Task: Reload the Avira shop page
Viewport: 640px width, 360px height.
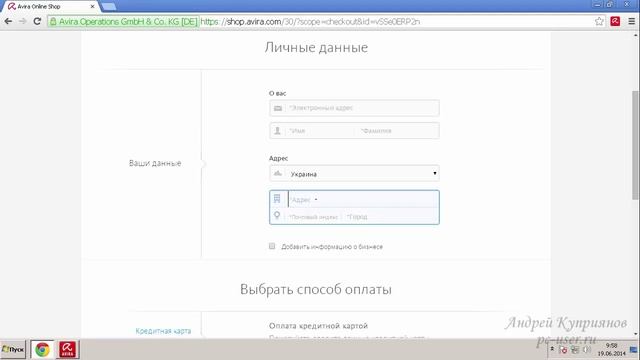Action: click(x=37, y=21)
